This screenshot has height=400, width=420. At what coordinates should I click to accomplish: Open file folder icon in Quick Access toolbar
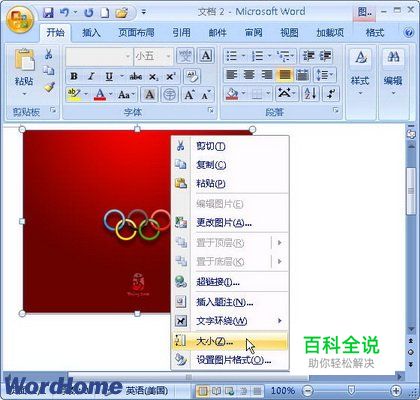(x=122, y=13)
